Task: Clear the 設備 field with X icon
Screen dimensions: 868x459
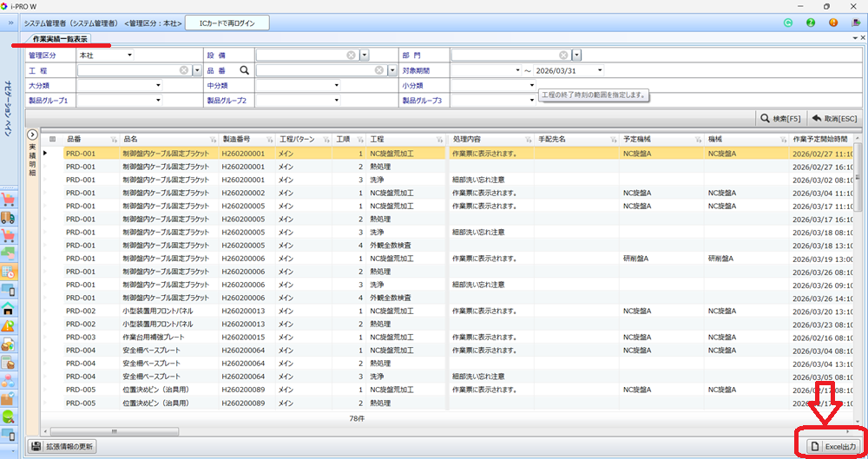Action: click(351, 56)
